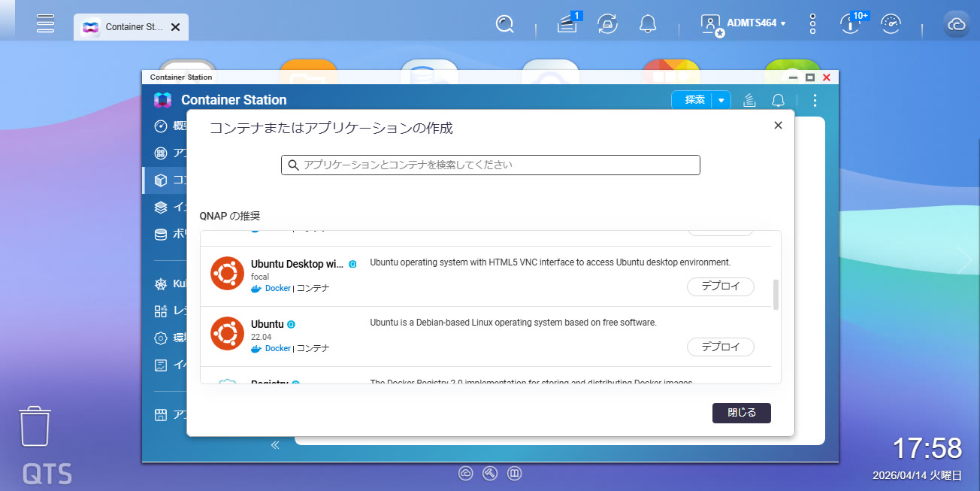This screenshot has width=980, height=491.
Task: Click the 閉じる button in dialog
Action: tap(741, 413)
